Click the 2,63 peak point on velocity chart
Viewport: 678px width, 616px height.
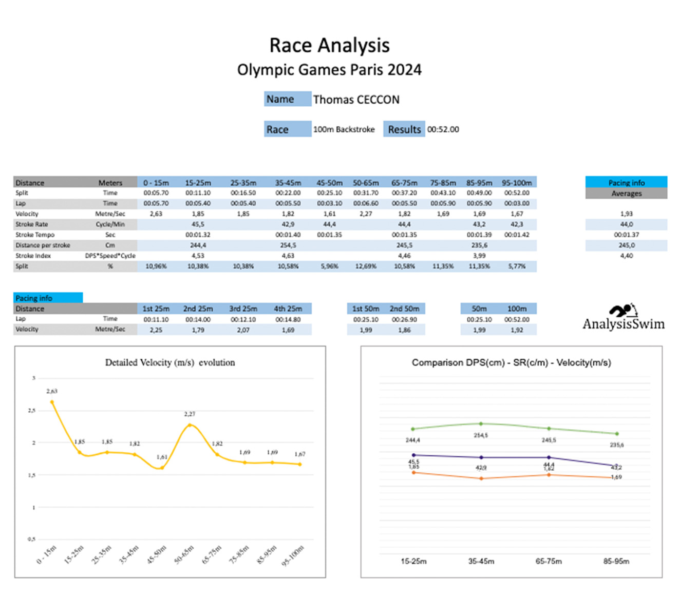52,402
